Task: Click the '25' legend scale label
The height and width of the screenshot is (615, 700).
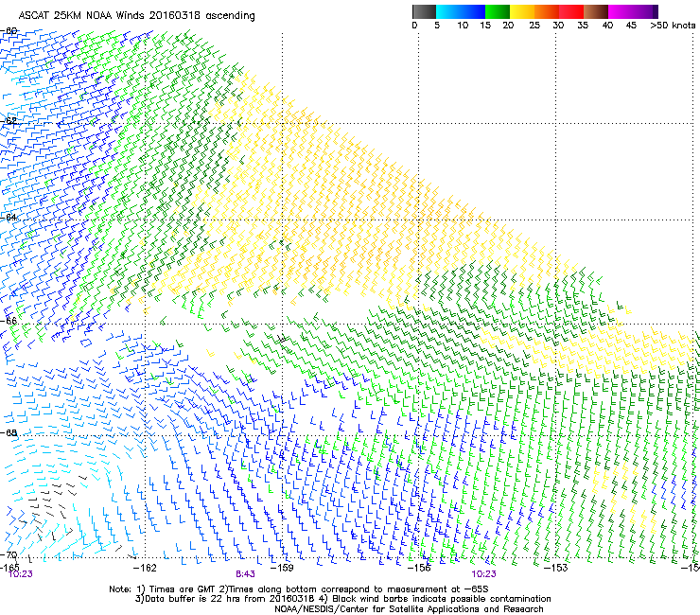Action: pos(534,26)
